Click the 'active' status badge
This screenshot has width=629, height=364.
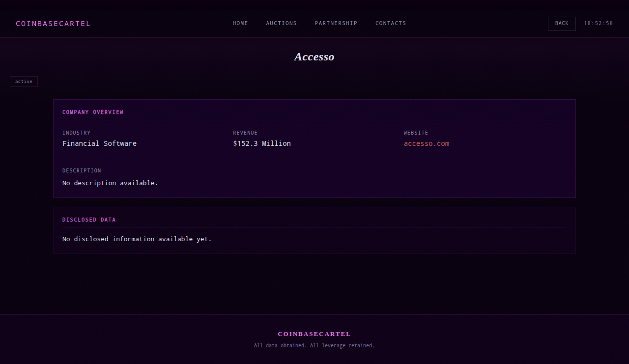pos(24,82)
